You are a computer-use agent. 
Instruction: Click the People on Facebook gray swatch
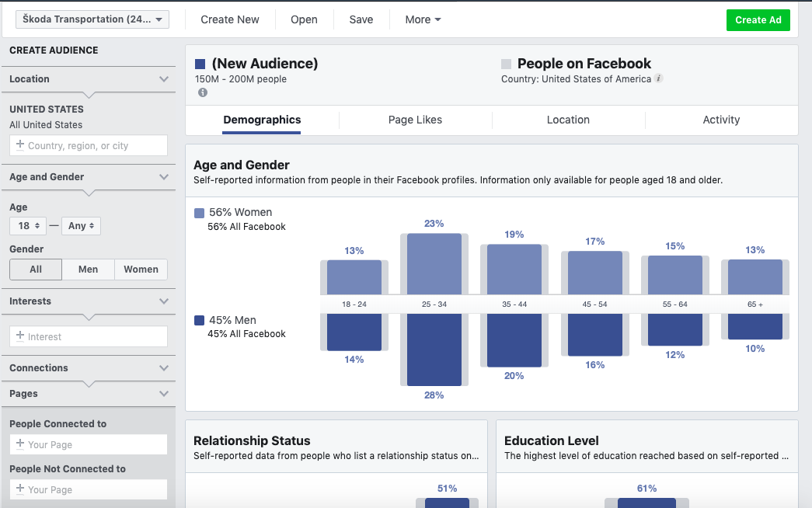[x=506, y=64]
